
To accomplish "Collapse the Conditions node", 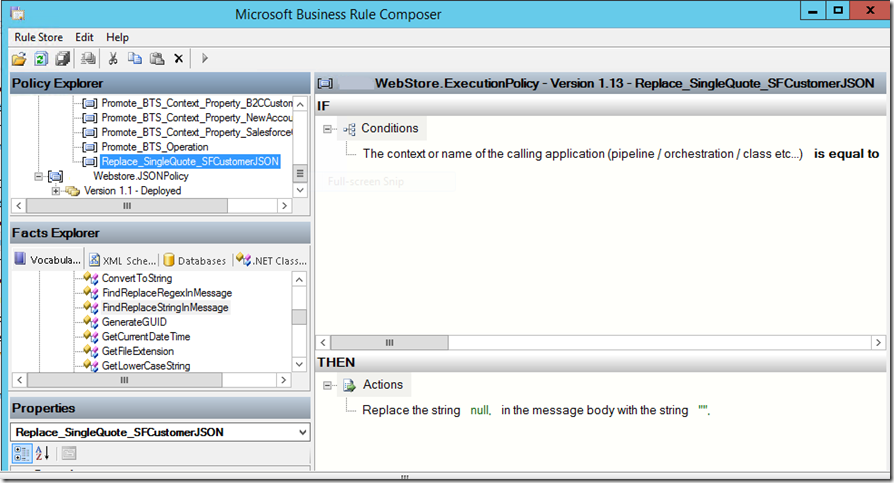I will [327, 129].
